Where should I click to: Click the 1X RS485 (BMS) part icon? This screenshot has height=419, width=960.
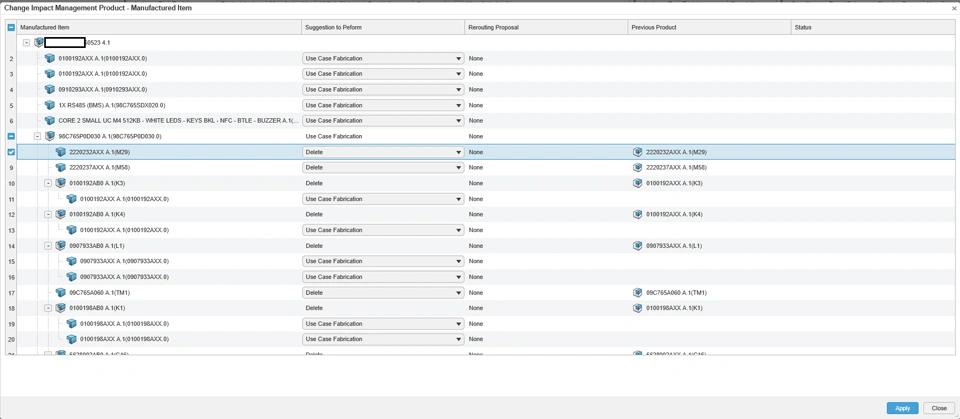tap(50, 105)
